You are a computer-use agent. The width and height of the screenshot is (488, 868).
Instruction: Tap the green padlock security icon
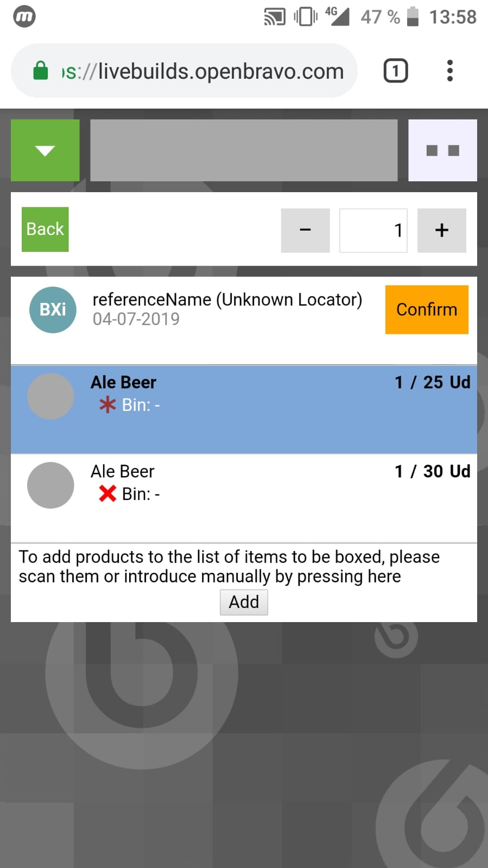pyautogui.click(x=41, y=71)
